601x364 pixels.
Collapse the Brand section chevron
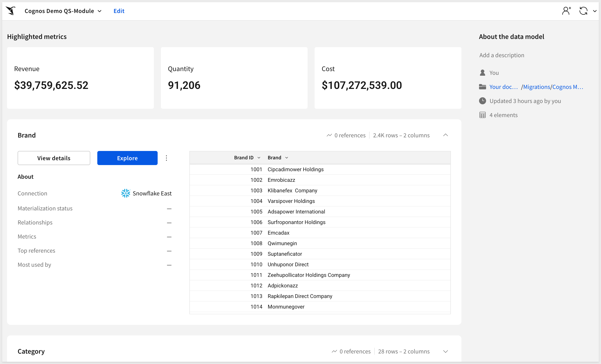click(445, 135)
